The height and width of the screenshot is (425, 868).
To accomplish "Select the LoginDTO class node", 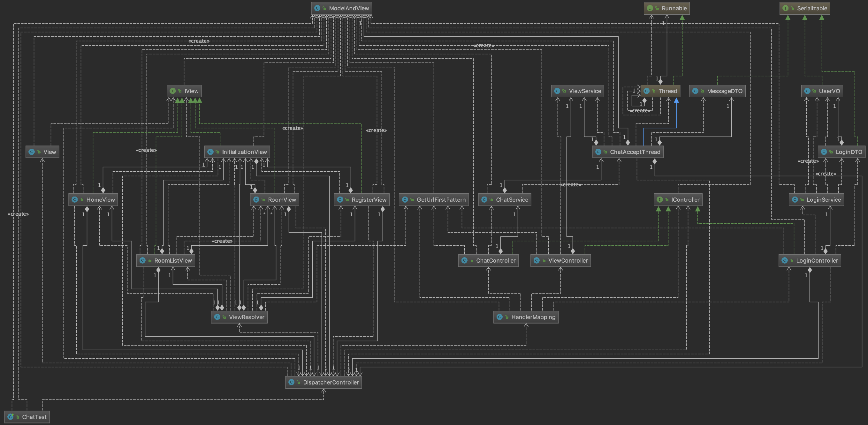I will [849, 152].
